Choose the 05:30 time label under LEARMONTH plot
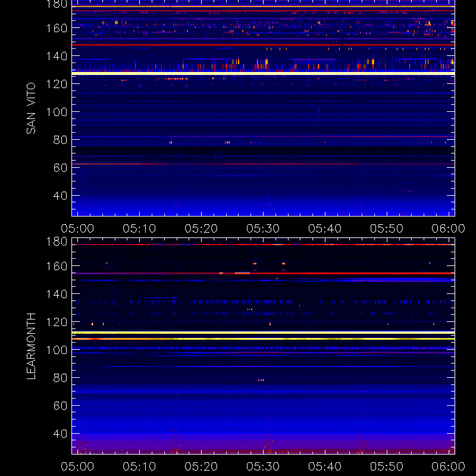Image resolution: width=476 pixels, height=476 pixels. tap(263, 466)
